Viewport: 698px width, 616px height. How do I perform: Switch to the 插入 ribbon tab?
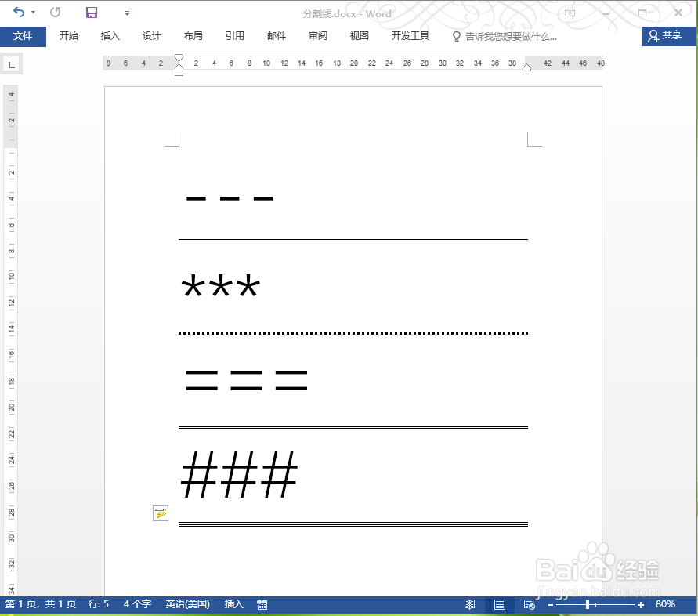[110, 36]
